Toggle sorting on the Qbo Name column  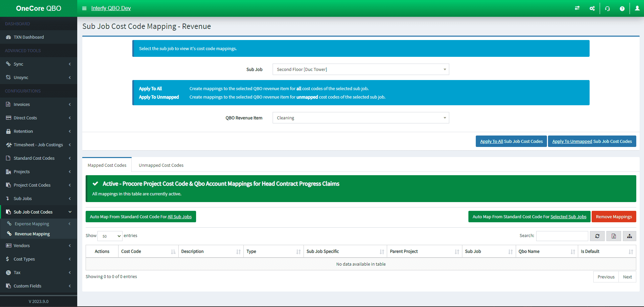(x=573, y=251)
